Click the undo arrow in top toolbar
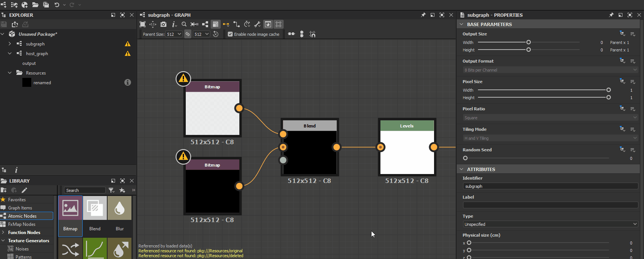The width and height of the screenshot is (644, 259). click(57, 4)
